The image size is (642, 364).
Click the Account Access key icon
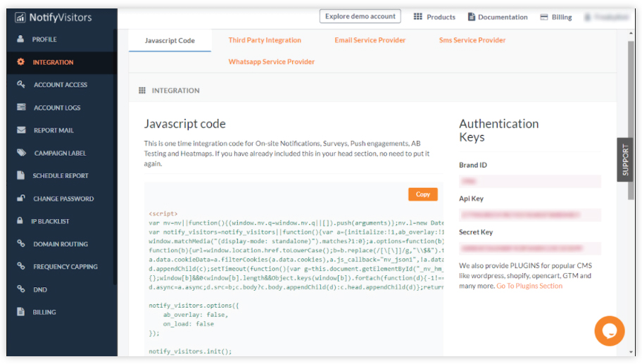point(21,84)
